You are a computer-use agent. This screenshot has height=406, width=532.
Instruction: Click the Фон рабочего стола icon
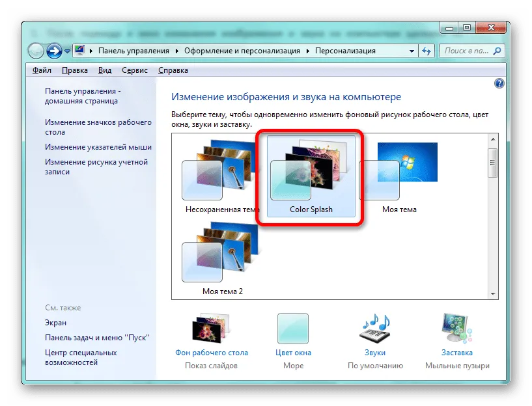click(212, 329)
